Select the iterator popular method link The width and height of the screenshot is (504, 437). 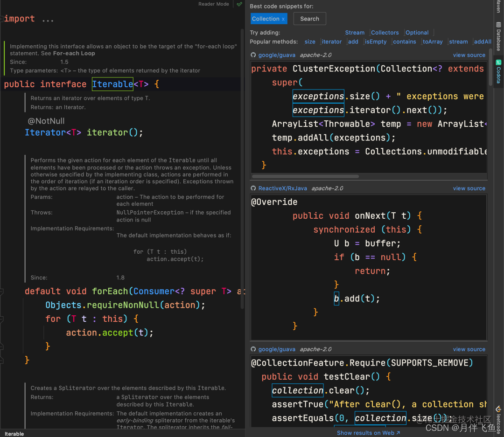[331, 42]
